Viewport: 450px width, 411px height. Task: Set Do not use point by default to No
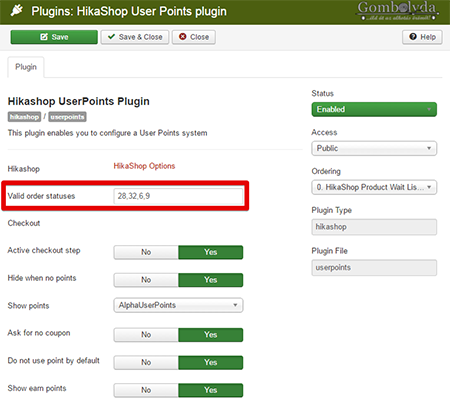(146, 362)
